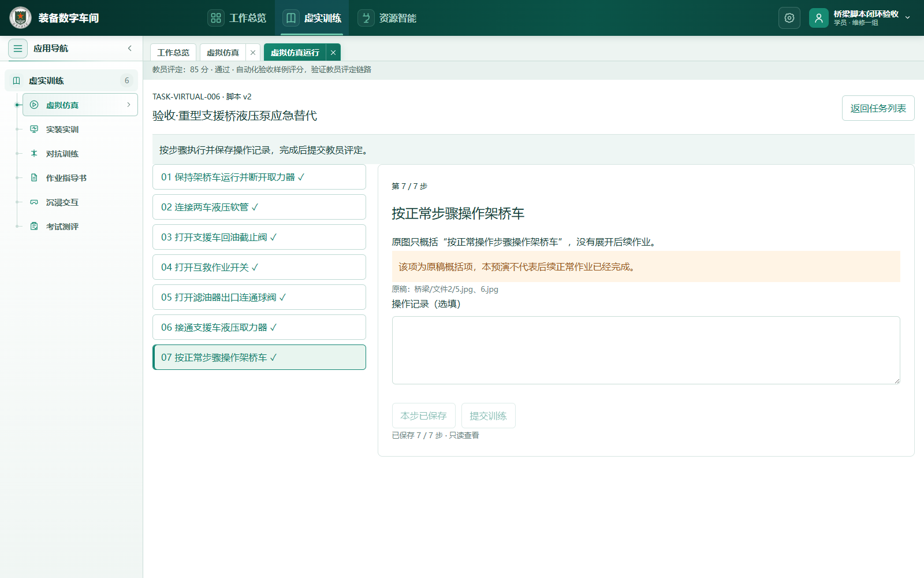The height and width of the screenshot is (578, 924).
Task: Click the grid icon of 工作总览 nav
Action: [x=216, y=18]
